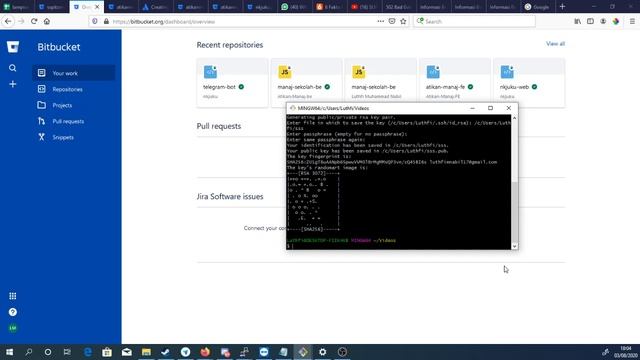Open the Windows Start menu
640x360 pixels.
(x=9, y=352)
